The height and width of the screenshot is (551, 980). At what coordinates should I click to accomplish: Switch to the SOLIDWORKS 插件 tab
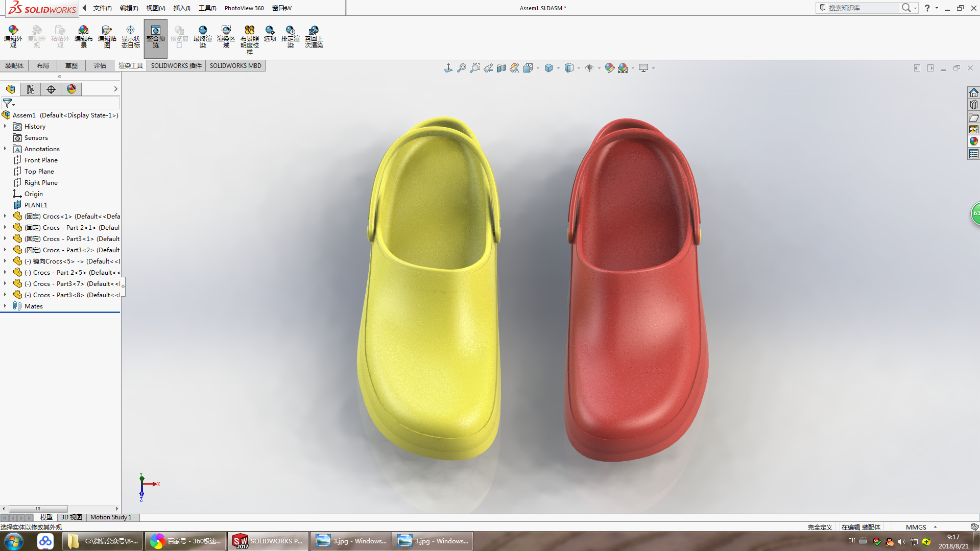point(176,66)
